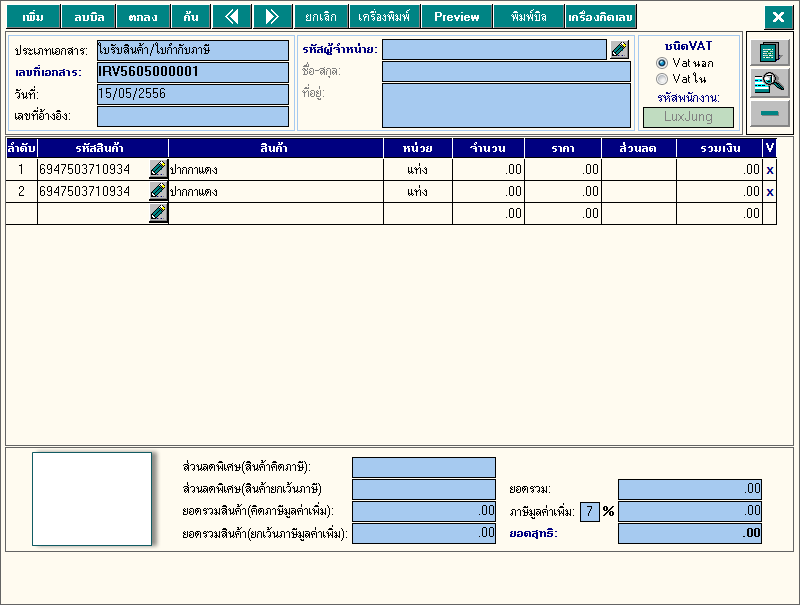Click the document list icon at top right
The image size is (800, 605).
(x=769, y=52)
